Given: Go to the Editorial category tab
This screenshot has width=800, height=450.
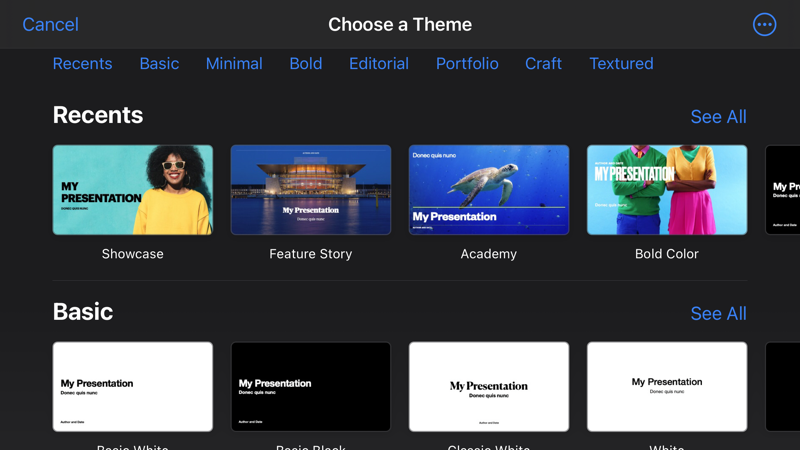Looking at the screenshot, I should [378, 63].
